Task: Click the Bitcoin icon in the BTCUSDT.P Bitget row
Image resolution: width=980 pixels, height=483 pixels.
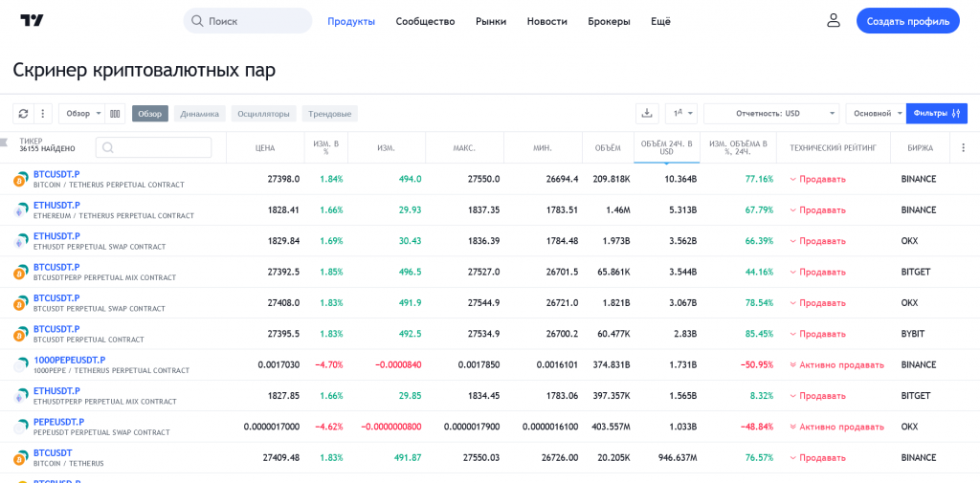Action: [21, 273]
